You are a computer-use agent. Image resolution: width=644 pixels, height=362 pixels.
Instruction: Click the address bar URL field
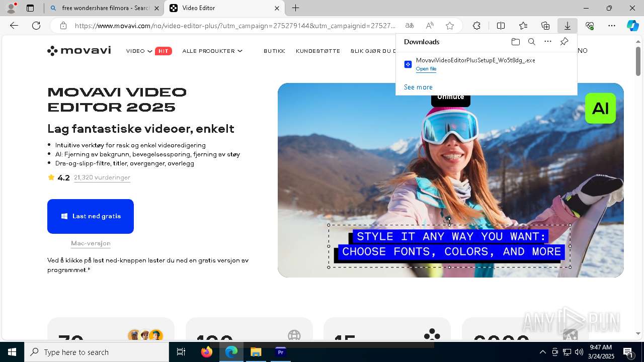click(235, 26)
